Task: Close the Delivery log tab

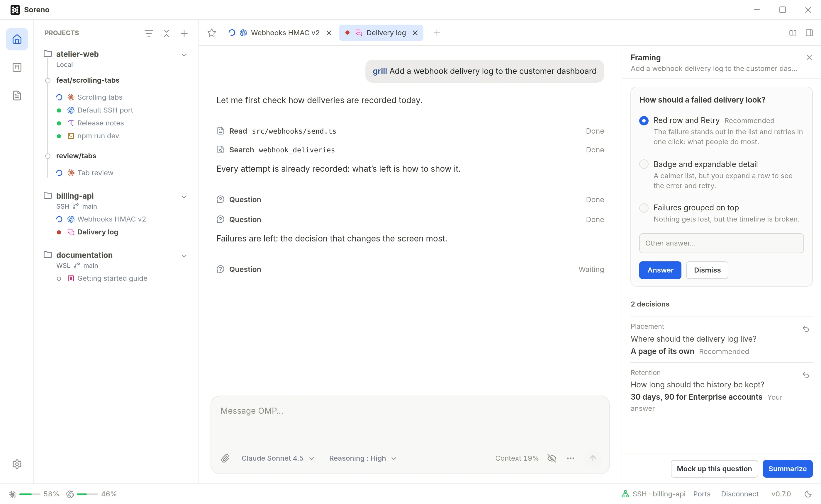Action: [x=415, y=33]
